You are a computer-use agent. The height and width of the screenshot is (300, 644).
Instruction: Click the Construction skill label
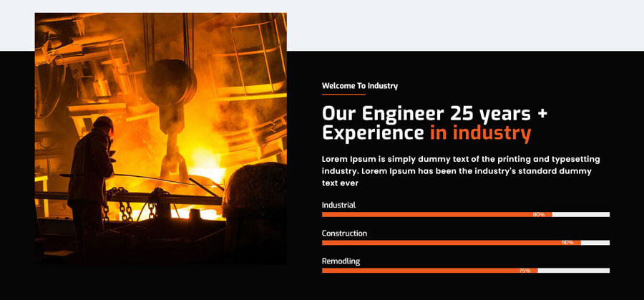[x=345, y=233]
